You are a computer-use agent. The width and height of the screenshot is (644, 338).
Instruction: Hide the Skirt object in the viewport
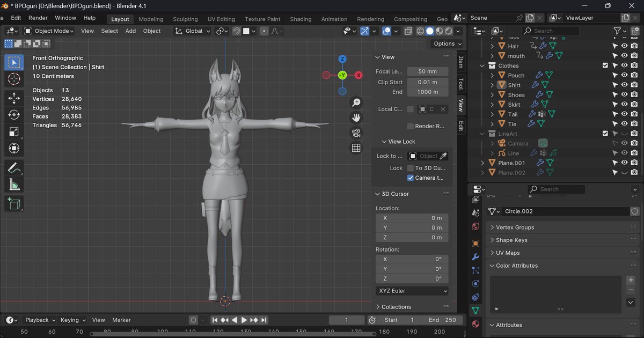pos(624,104)
